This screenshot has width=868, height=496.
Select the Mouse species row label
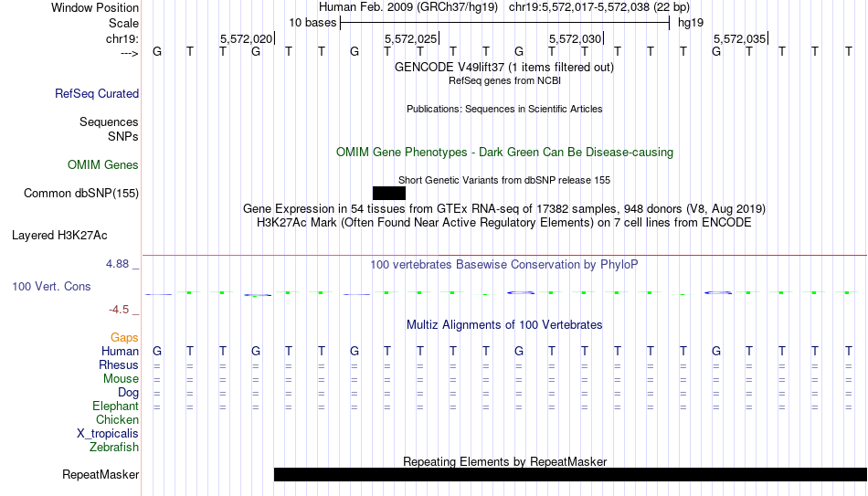click(122, 379)
